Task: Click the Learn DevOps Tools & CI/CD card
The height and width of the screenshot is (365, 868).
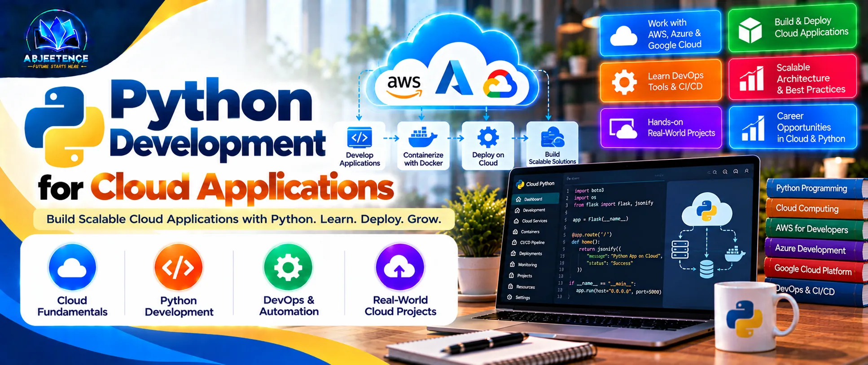Action: click(x=661, y=81)
